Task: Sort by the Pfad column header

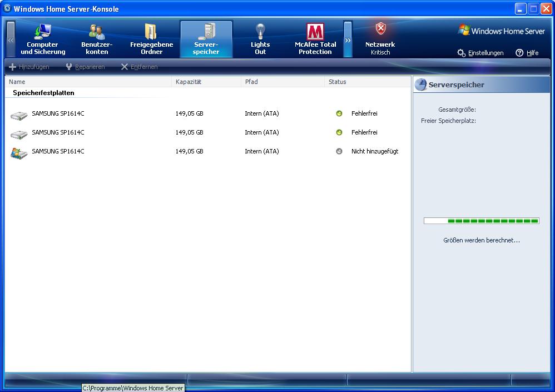Action: click(x=283, y=82)
